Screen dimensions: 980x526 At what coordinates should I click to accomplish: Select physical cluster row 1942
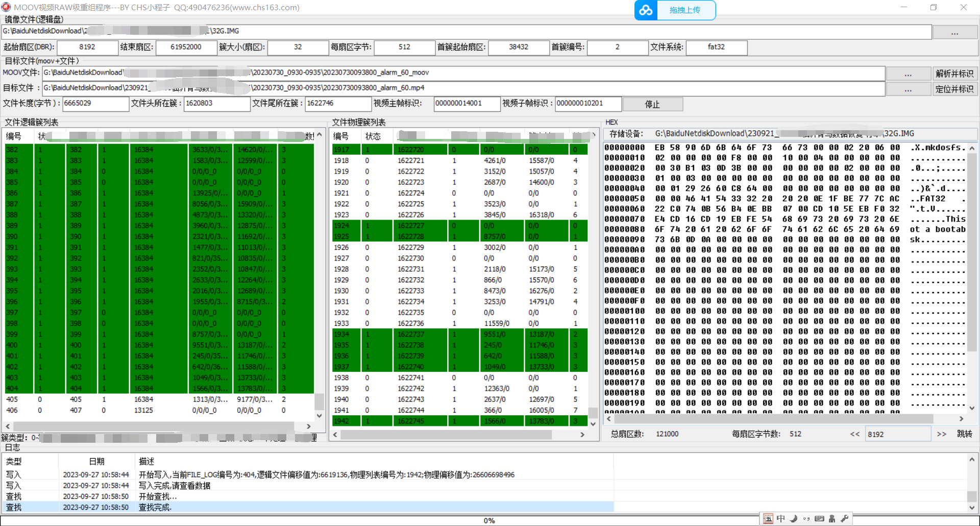(x=460, y=421)
